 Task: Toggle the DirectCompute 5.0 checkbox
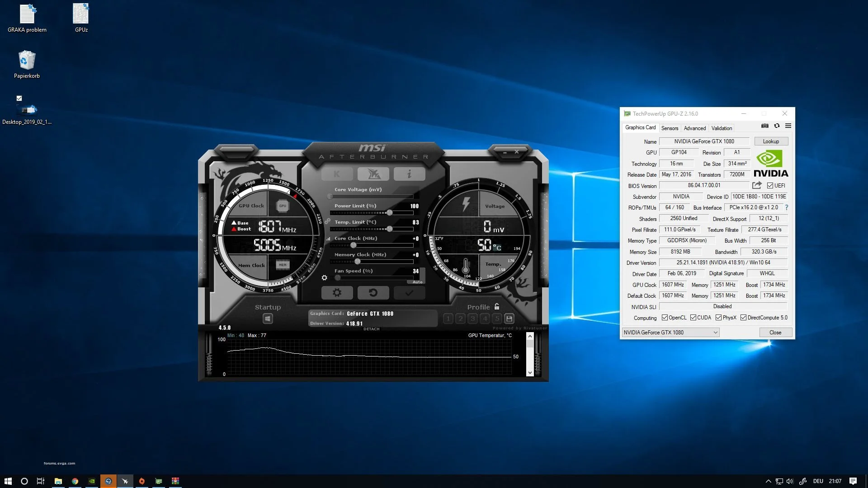point(743,318)
